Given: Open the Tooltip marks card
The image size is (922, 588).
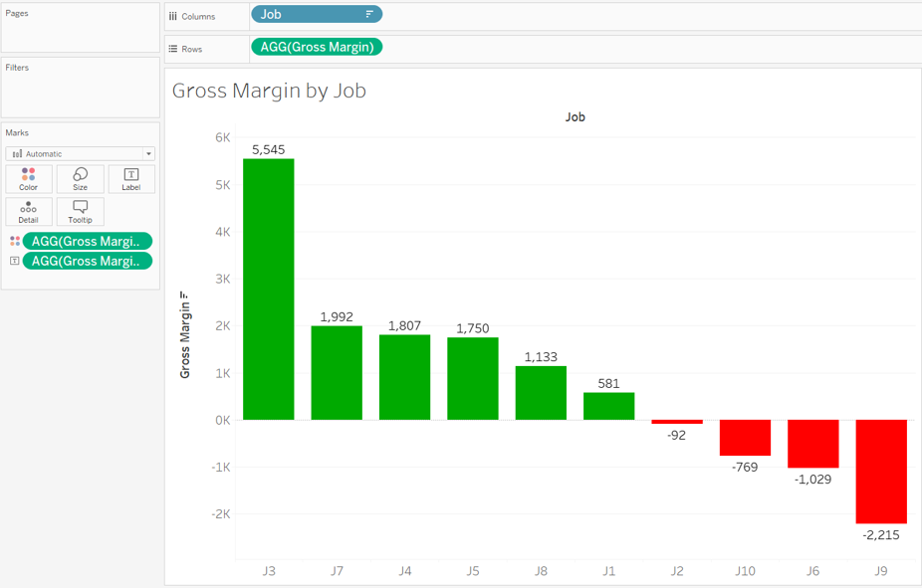Looking at the screenshot, I should pyautogui.click(x=80, y=211).
